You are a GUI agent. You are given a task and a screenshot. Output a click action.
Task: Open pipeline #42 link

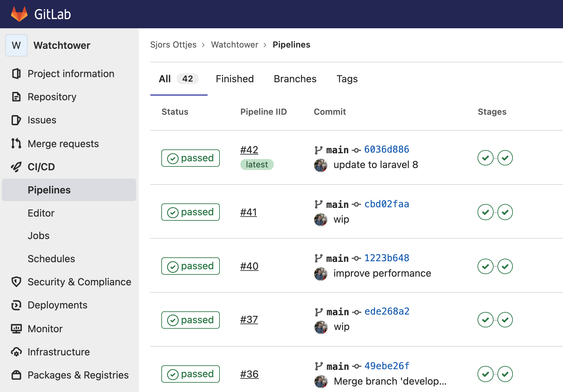(249, 150)
